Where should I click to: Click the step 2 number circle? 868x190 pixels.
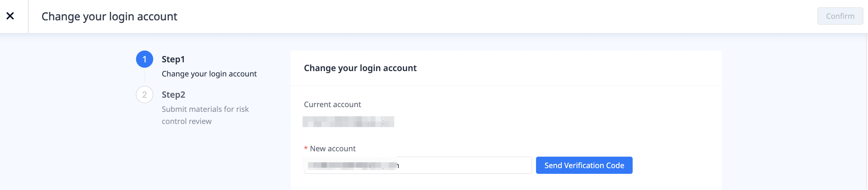144,95
